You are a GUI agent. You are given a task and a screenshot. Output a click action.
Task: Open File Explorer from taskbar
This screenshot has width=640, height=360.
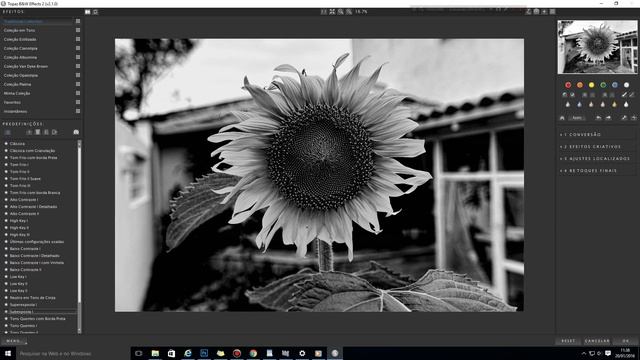(155, 353)
